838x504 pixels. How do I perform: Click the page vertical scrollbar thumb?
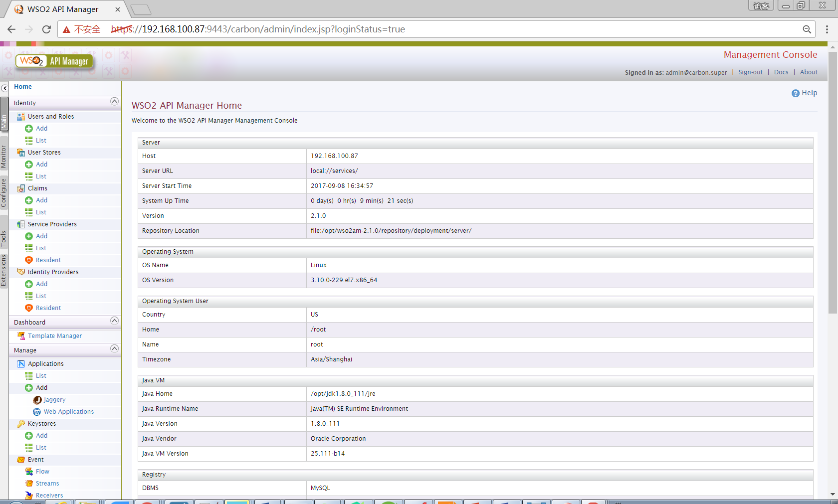(833, 182)
